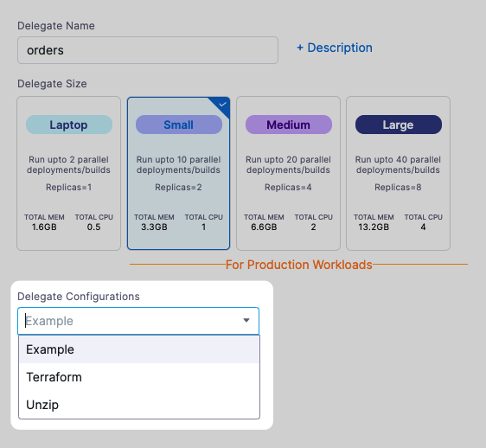486x448 pixels.
Task: Click the Delegate Name input field
Action: (148, 50)
